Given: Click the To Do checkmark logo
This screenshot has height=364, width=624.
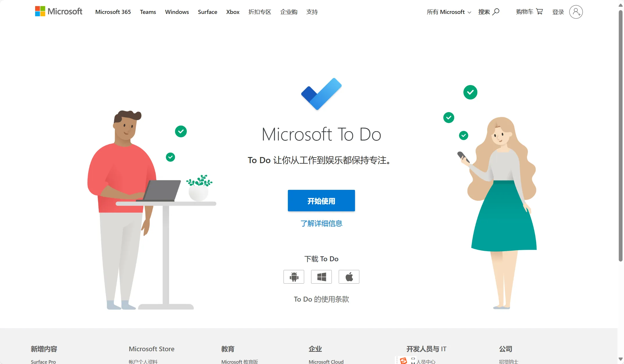Looking at the screenshot, I should [x=321, y=93].
